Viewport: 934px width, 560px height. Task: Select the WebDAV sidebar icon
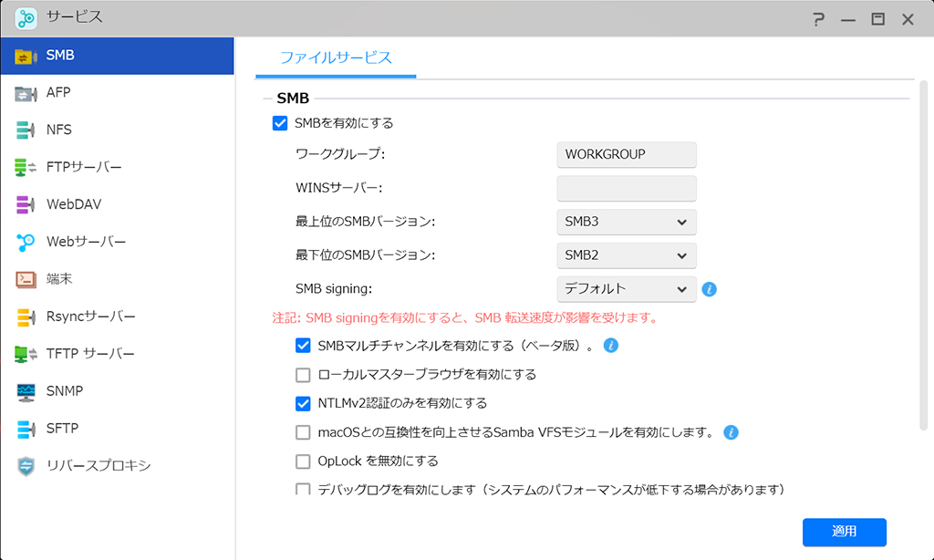point(25,205)
